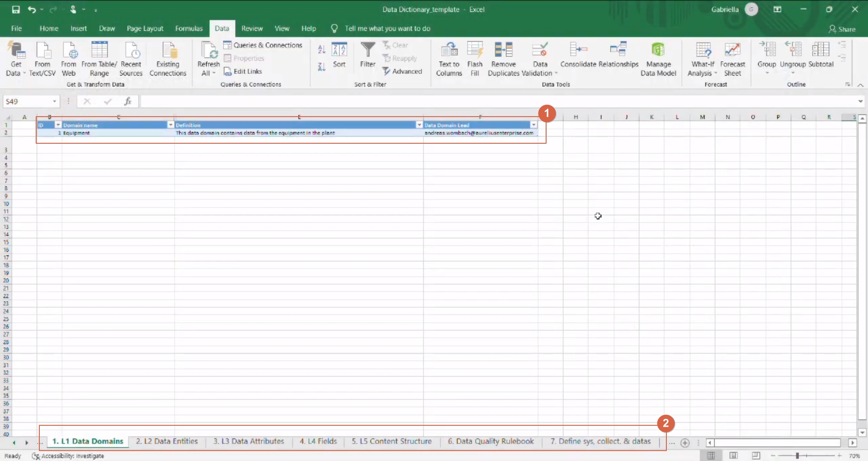Expand the Domain name filter dropdown
Viewport: 868px width, 461px height.
170,125
